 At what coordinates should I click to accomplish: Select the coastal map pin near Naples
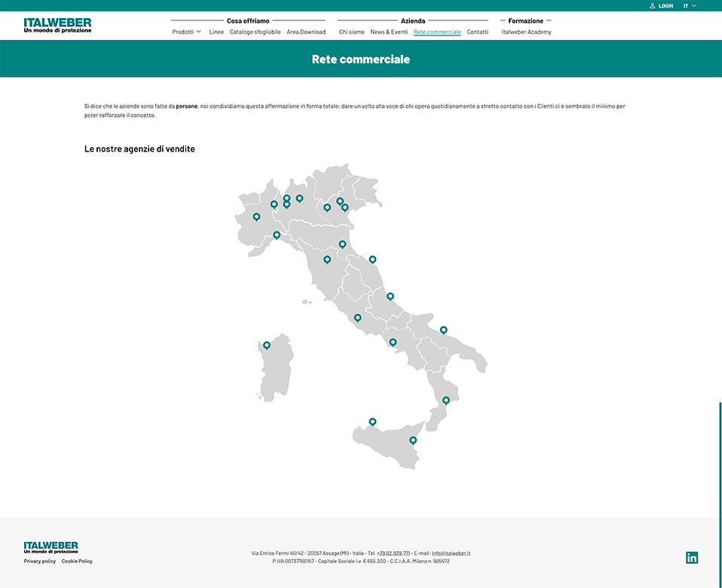393,342
